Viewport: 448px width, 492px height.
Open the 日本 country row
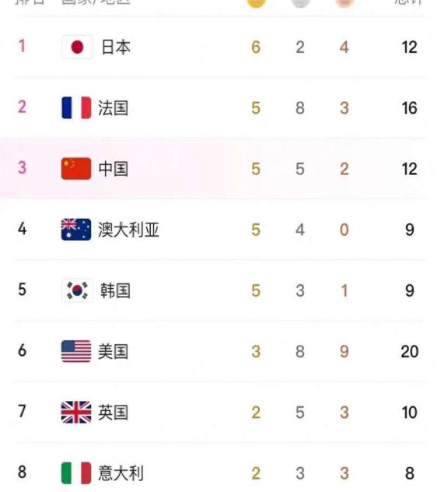(x=220, y=47)
